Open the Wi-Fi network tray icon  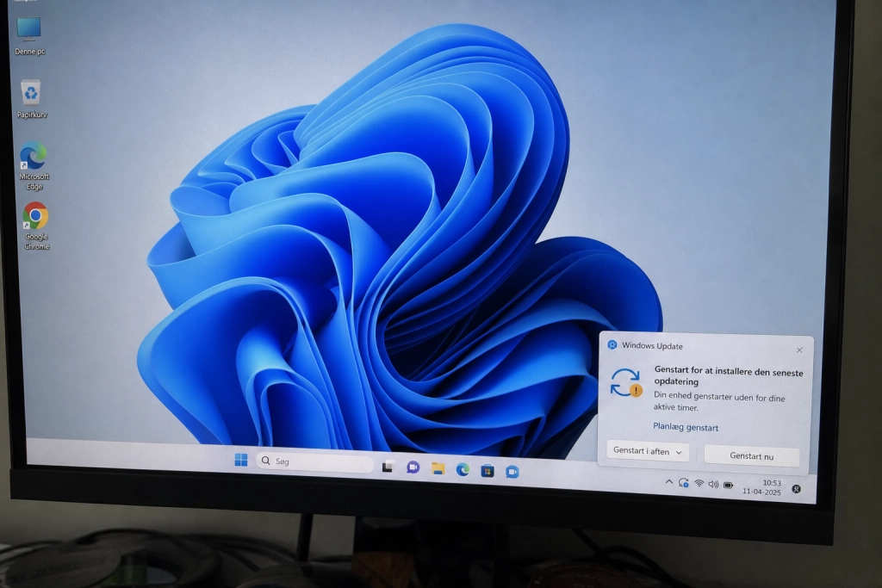699,484
